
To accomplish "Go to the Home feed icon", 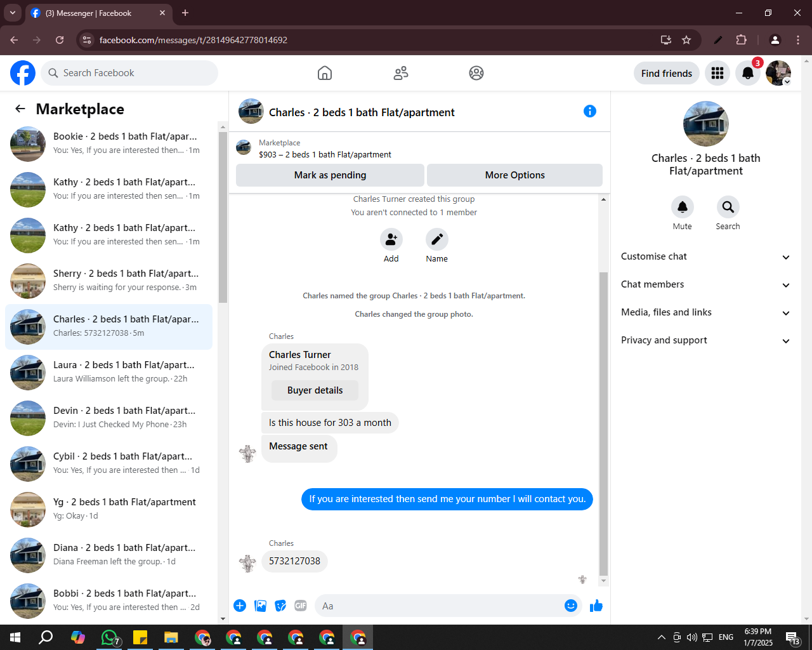I will (x=325, y=73).
